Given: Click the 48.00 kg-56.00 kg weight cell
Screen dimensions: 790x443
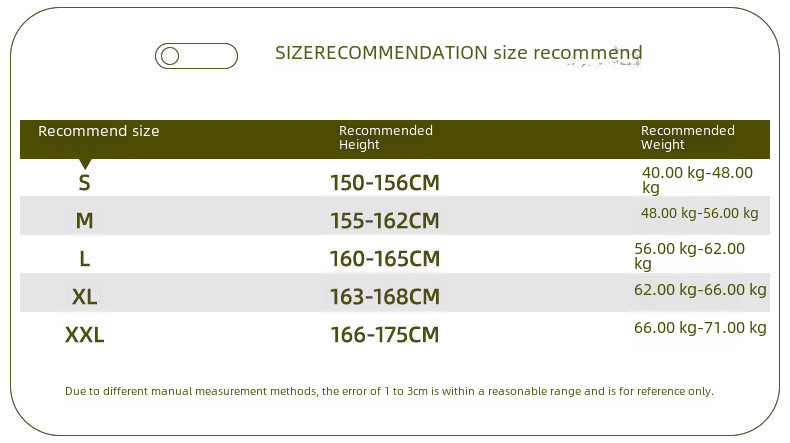Looking at the screenshot, I should [699, 213].
